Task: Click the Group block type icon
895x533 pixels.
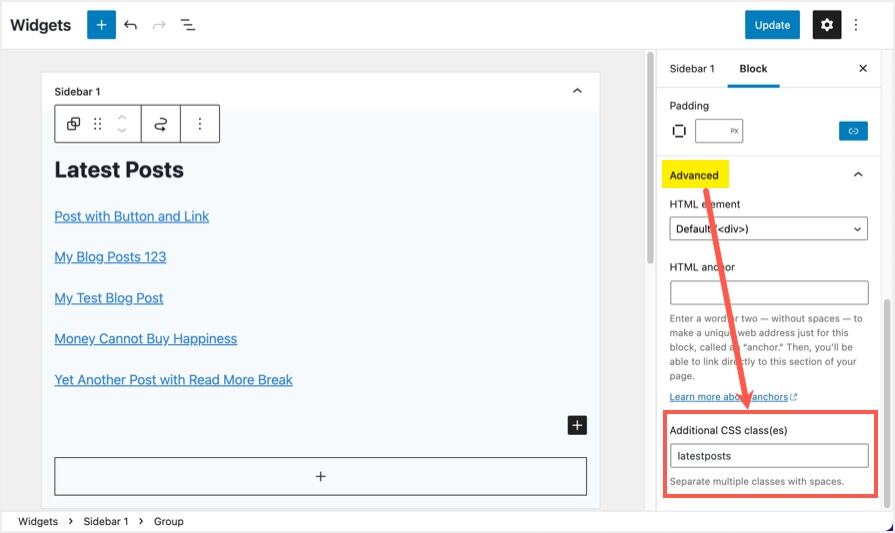Action: point(74,124)
